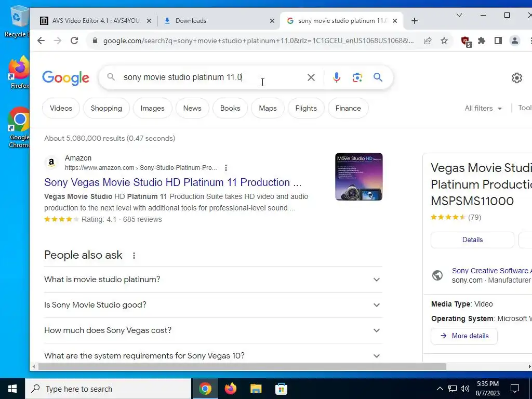Click the More details button
532x399 pixels.
pyautogui.click(x=464, y=336)
